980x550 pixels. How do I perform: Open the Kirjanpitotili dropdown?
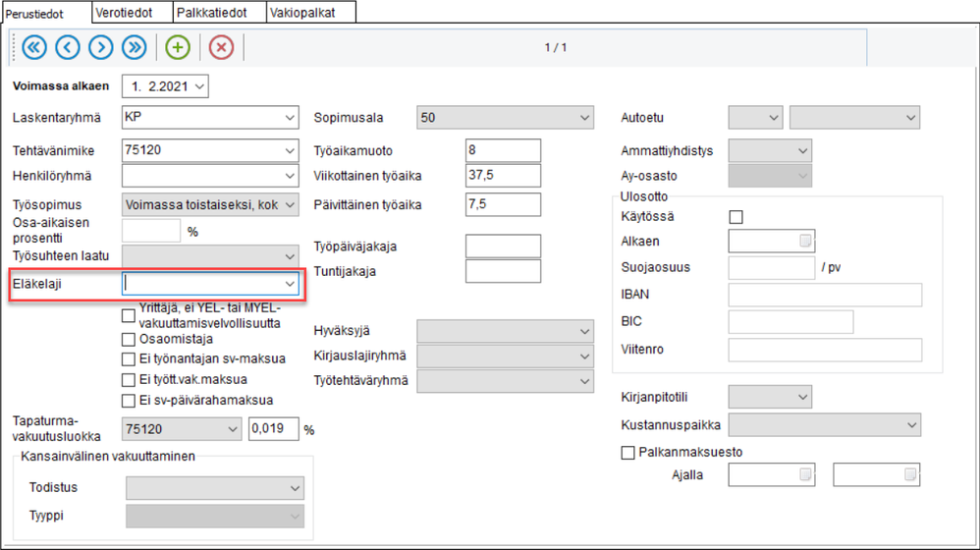[770, 397]
